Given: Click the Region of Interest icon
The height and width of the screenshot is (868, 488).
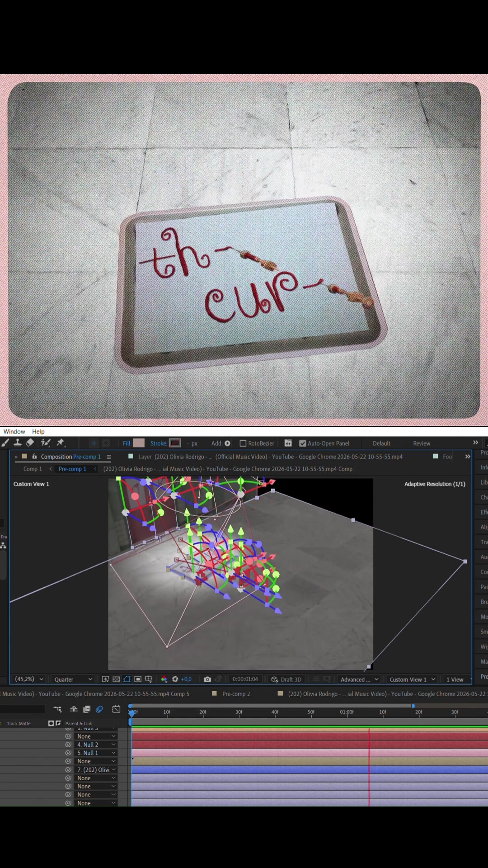Looking at the screenshot, I should pos(138,679).
